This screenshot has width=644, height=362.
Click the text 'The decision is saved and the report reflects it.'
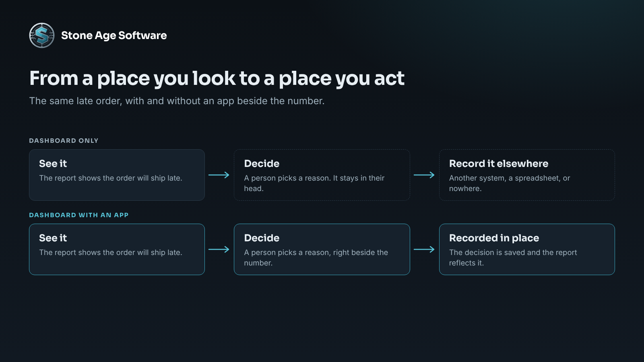(513, 257)
